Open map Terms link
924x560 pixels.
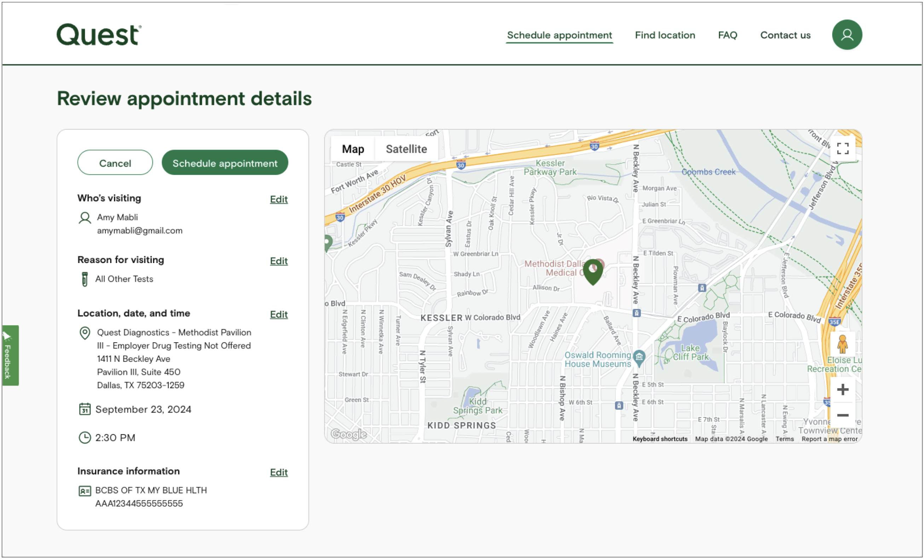[785, 439]
